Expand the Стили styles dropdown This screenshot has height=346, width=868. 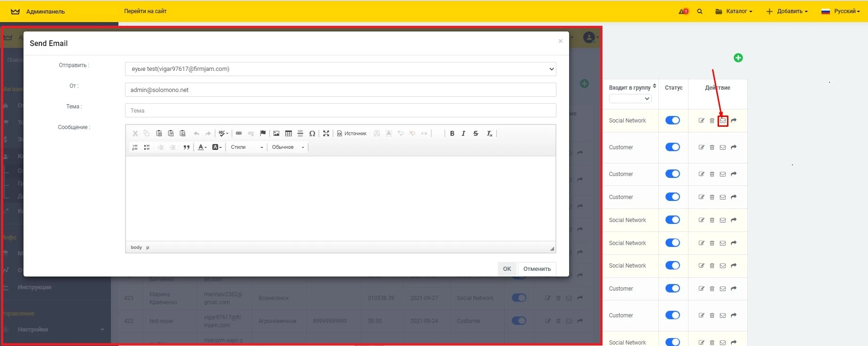point(247,147)
